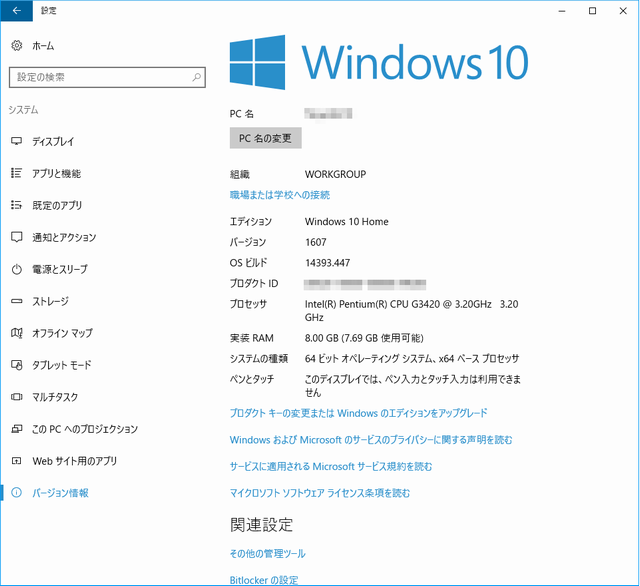Open 職場または学校への接続 link
Screen dimensions: 640x586
(x=280, y=195)
